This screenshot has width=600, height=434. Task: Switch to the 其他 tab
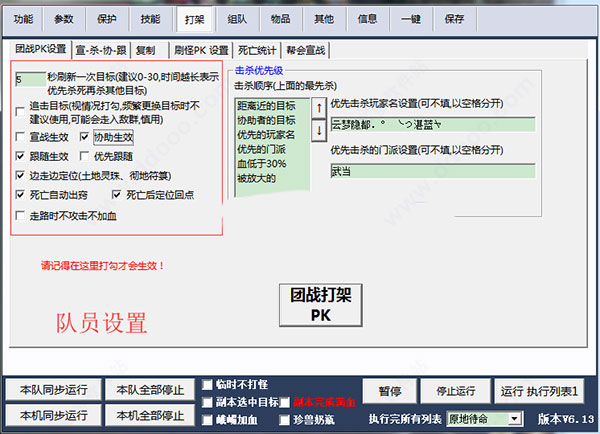pos(324,19)
